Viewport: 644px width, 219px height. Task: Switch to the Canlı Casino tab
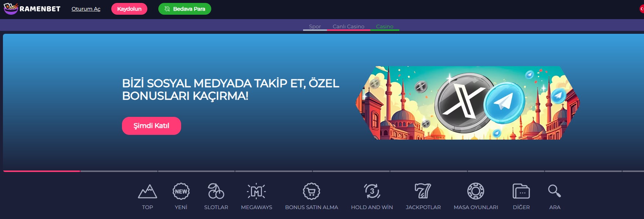coord(348,26)
